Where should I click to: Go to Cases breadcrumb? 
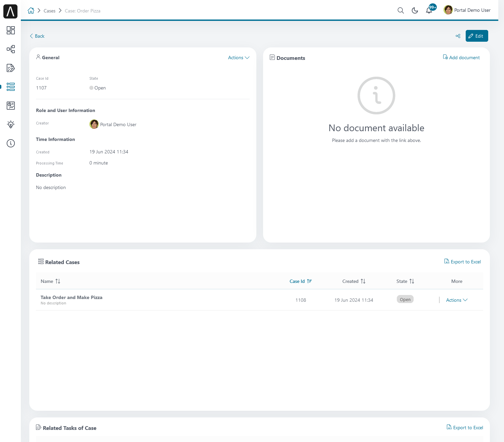tap(49, 11)
